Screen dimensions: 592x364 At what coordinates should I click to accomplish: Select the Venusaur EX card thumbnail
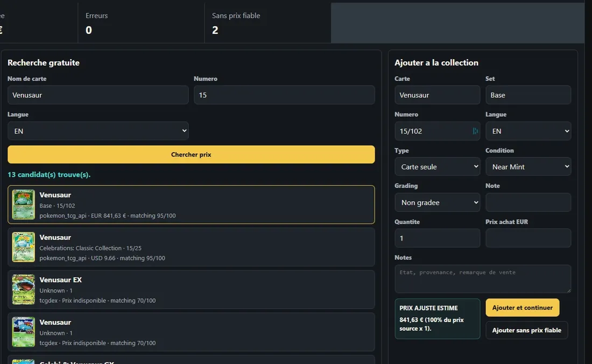23,289
